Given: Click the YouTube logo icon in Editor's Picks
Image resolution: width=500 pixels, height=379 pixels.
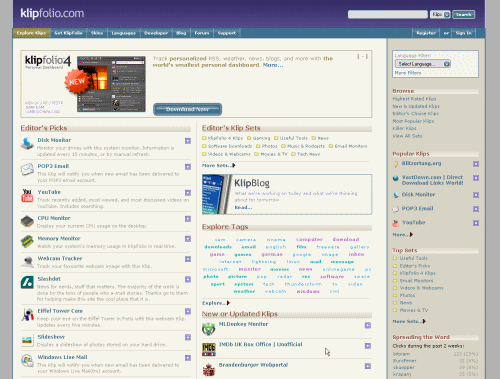Looking at the screenshot, I should (27, 195).
